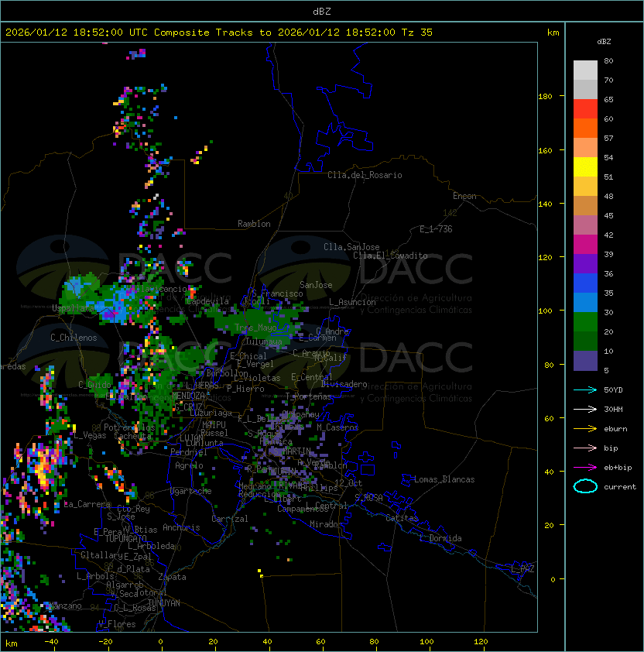Pick the purple 36–39 dBZ swatch

coord(585,264)
